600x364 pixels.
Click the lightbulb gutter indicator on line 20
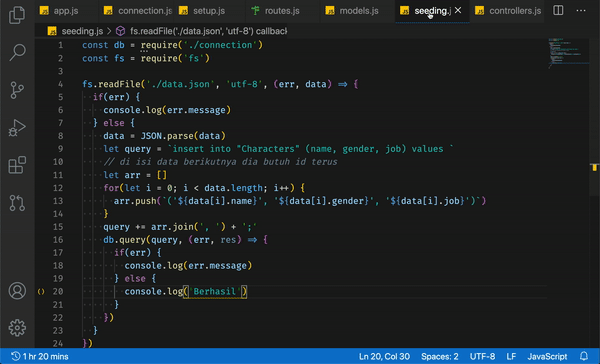pyautogui.click(x=41, y=292)
